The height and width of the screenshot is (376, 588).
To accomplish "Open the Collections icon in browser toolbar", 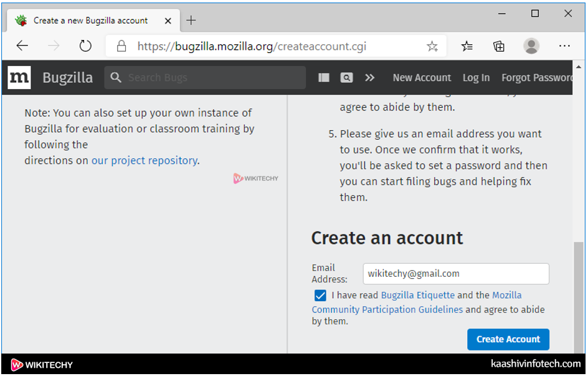I will click(x=499, y=46).
